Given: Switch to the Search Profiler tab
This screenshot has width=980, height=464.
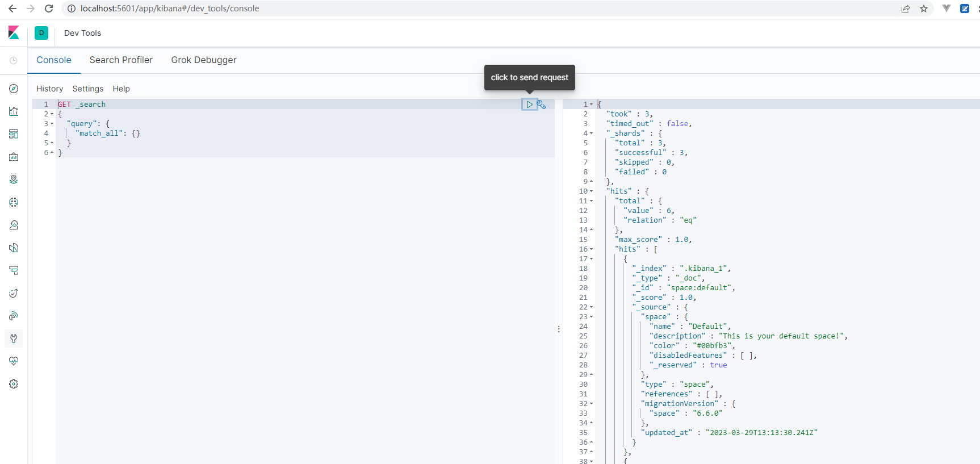Looking at the screenshot, I should pos(121,60).
